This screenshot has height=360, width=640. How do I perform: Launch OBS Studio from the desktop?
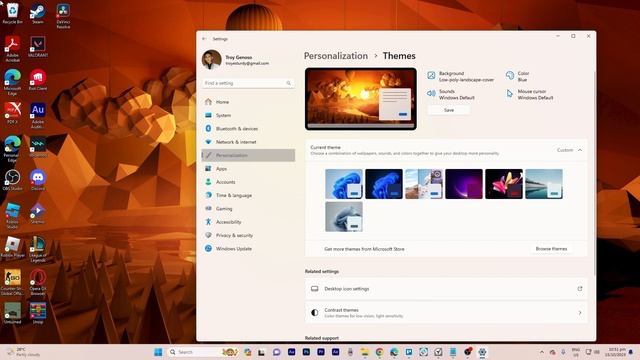tap(13, 180)
